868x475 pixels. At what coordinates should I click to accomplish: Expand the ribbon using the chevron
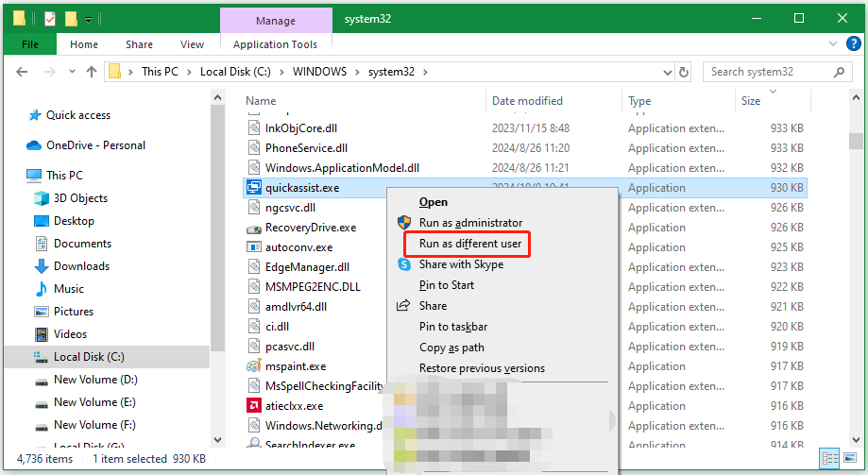(832, 44)
